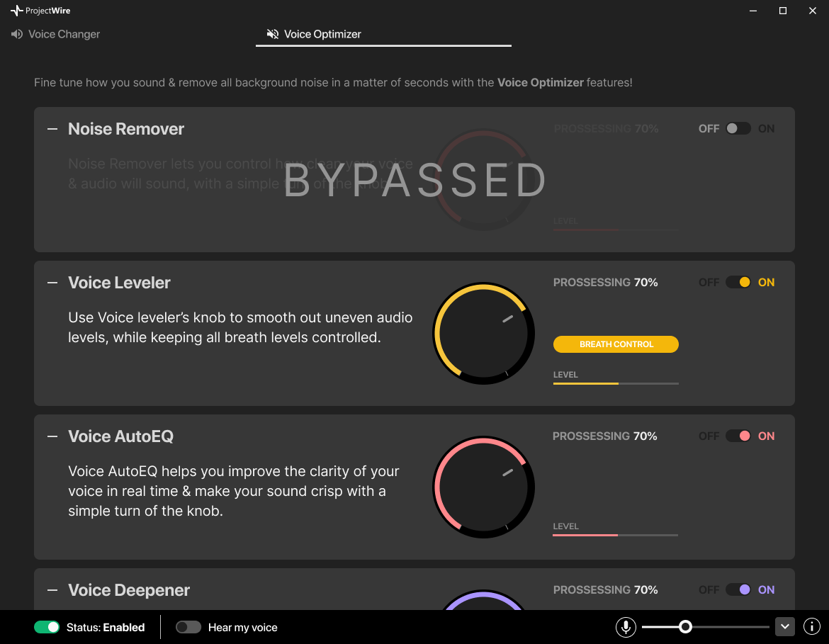This screenshot has width=829, height=644.
Task: Toggle the Status Enabled switch
Action: click(x=47, y=627)
